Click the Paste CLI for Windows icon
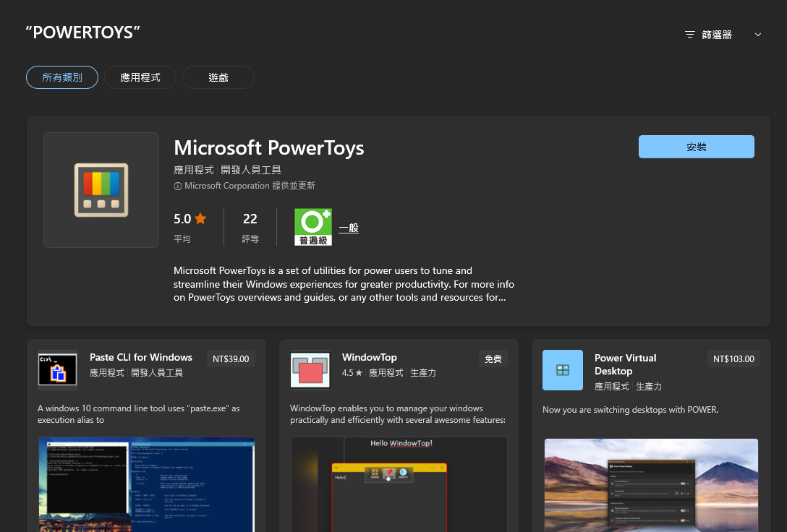The height and width of the screenshot is (532, 787). (x=57, y=370)
